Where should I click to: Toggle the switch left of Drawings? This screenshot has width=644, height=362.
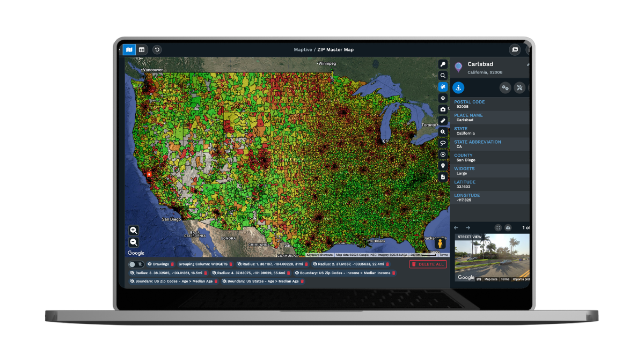pyautogui.click(x=136, y=264)
